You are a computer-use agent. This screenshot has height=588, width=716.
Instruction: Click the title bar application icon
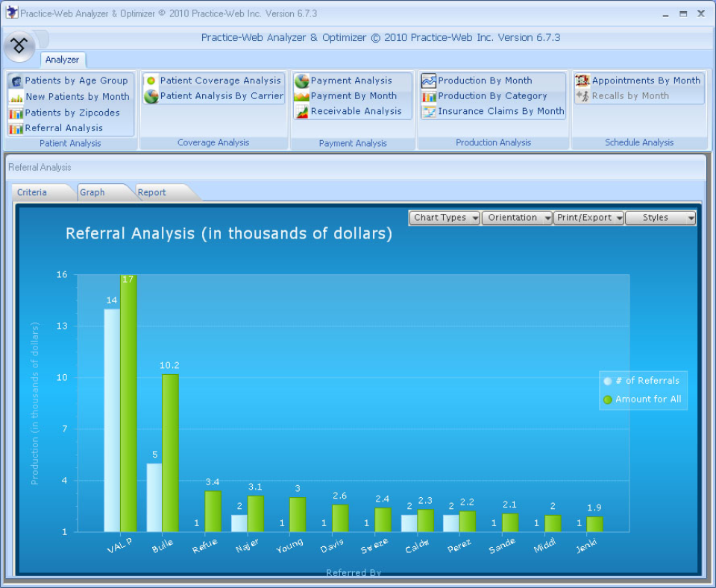tap(13, 13)
